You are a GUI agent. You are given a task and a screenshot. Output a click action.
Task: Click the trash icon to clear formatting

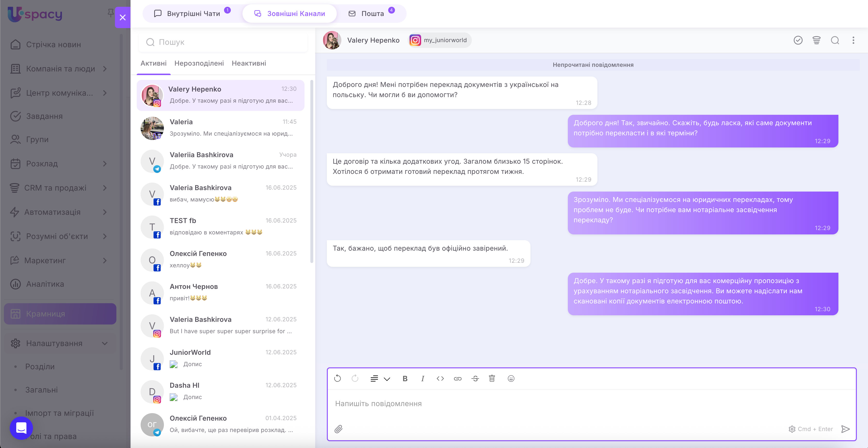pos(492,378)
